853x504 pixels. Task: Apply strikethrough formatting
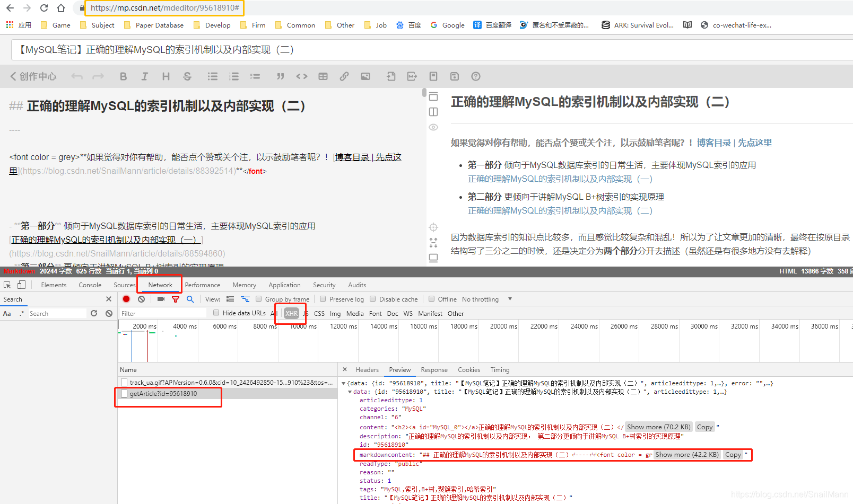187,76
